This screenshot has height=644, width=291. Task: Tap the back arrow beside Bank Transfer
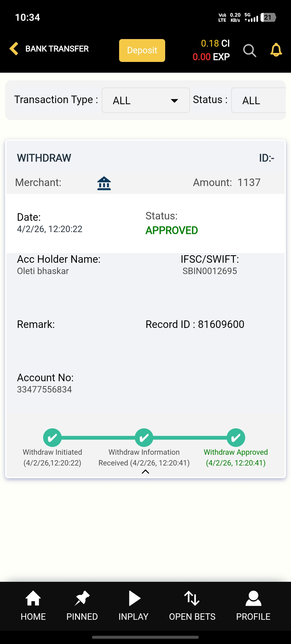[14, 49]
